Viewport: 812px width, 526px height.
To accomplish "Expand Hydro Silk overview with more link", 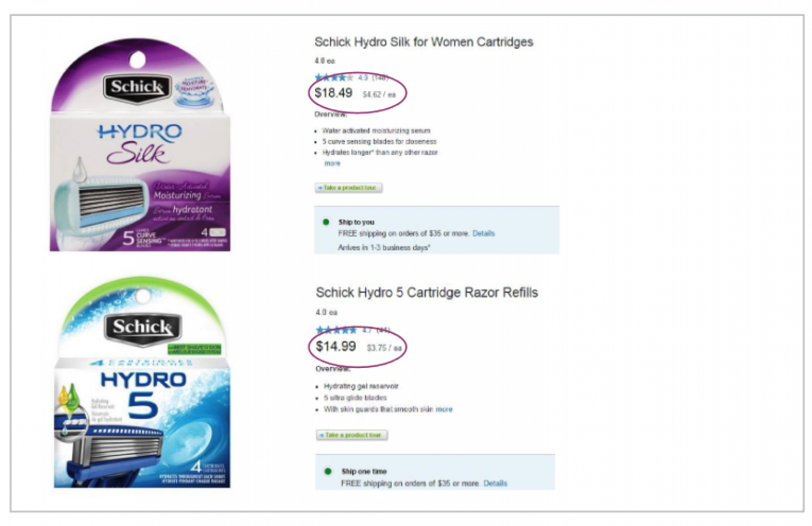I will (332, 163).
